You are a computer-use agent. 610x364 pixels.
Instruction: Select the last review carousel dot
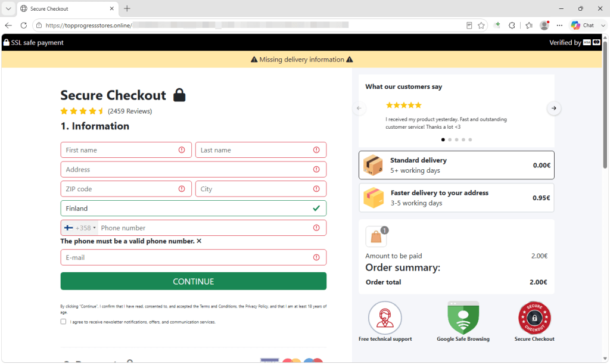(x=470, y=139)
